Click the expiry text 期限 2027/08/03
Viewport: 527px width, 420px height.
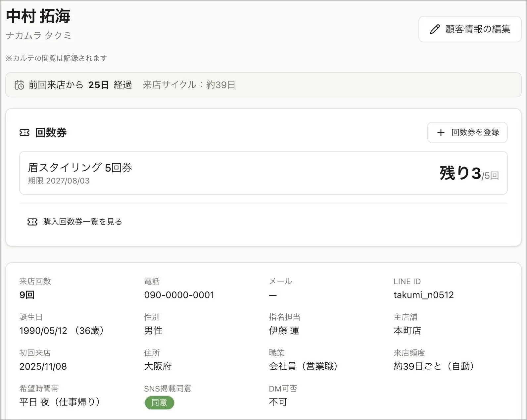point(59,181)
